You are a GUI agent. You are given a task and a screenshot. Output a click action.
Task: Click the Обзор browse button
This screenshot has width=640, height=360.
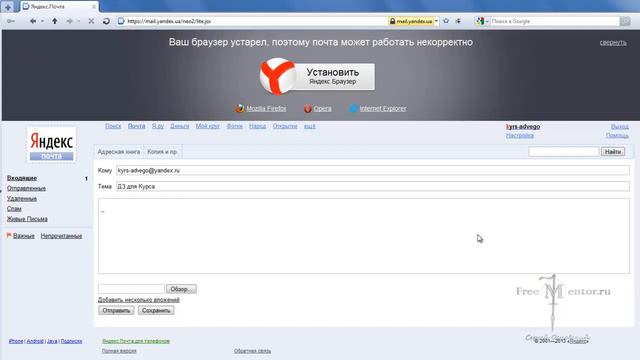(x=181, y=289)
